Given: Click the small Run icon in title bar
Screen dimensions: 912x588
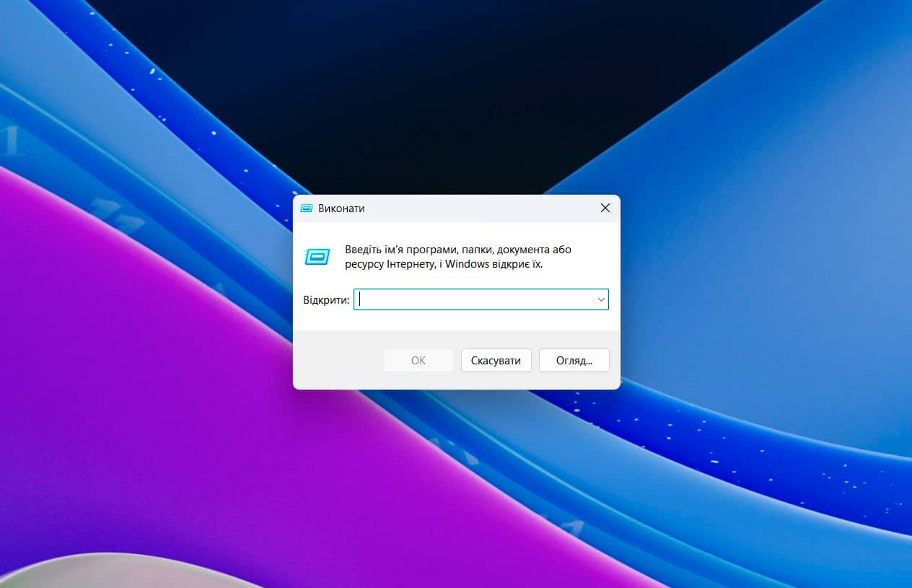Looking at the screenshot, I should 306,209.
